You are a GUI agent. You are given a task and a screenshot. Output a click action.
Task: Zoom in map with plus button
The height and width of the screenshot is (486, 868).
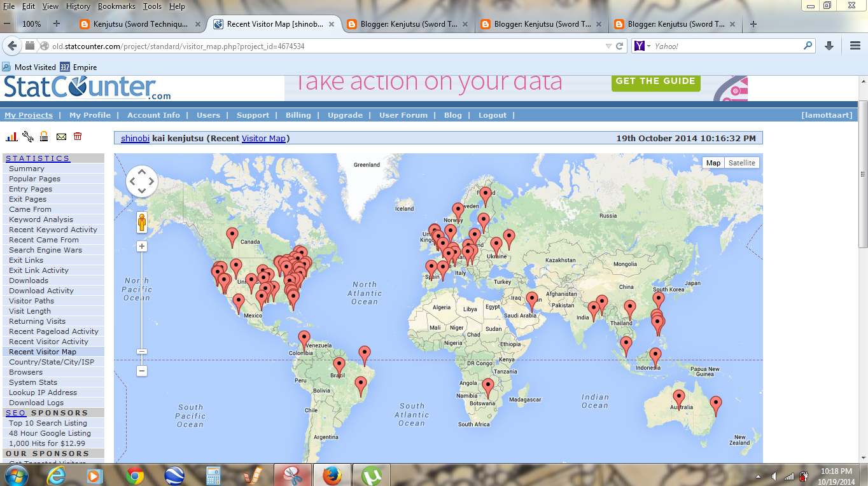[x=142, y=246]
